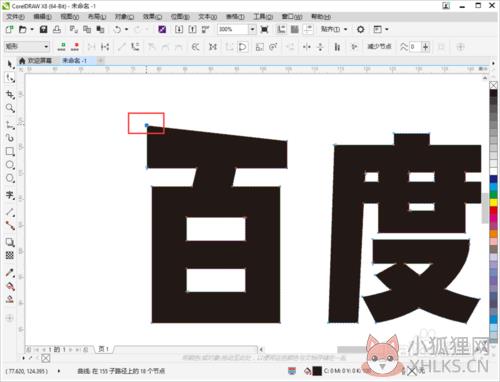Click the green Add nodes icon
Viewport: 500px width, 382px height.
pyautogui.click(x=62, y=47)
